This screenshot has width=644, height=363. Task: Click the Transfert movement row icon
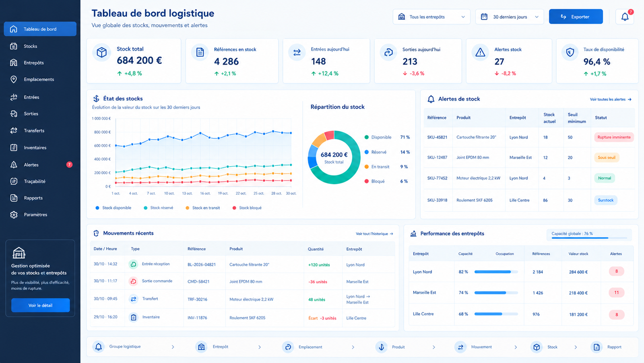tap(133, 299)
